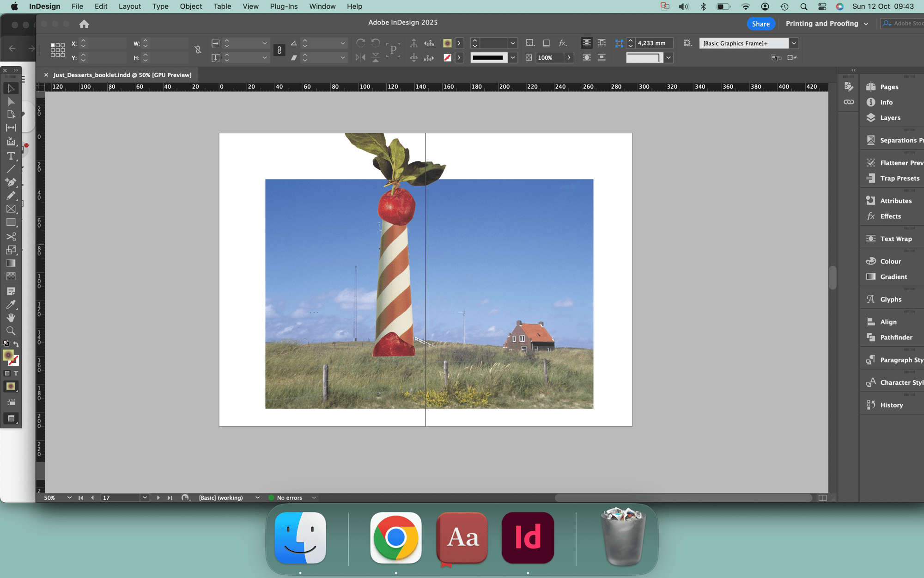The height and width of the screenshot is (578, 924).
Task: Select the Gradient Swatch tool
Action: click(11, 264)
